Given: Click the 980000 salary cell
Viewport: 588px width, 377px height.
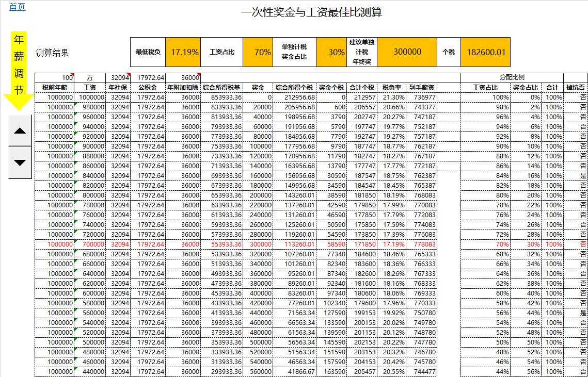Looking at the screenshot, I should click(x=90, y=107).
